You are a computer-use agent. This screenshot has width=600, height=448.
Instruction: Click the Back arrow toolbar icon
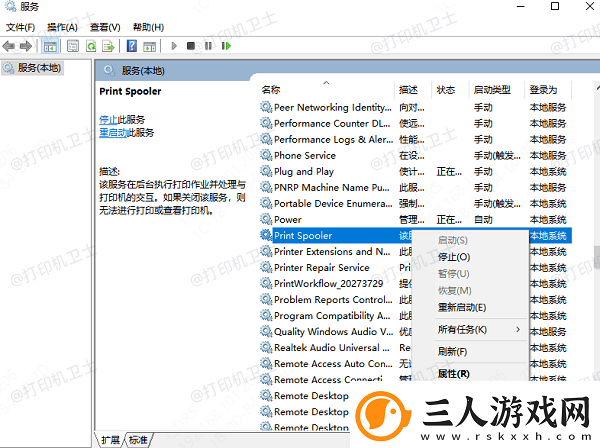8,46
